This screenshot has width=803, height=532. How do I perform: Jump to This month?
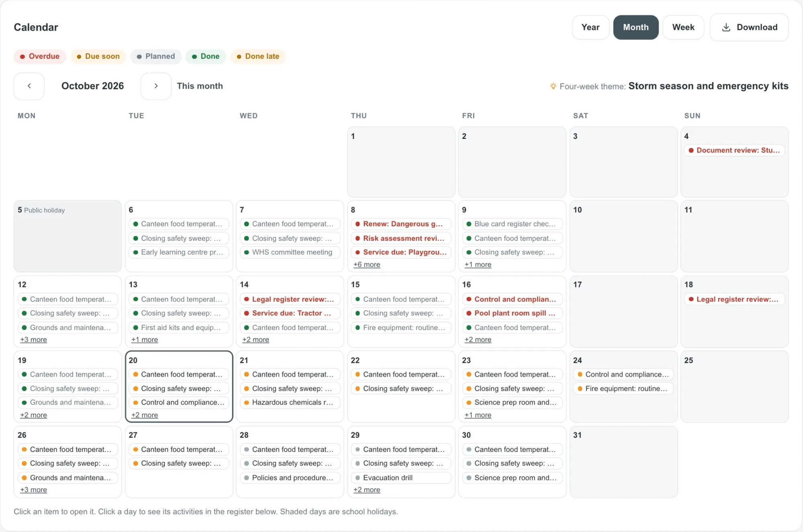click(x=200, y=86)
